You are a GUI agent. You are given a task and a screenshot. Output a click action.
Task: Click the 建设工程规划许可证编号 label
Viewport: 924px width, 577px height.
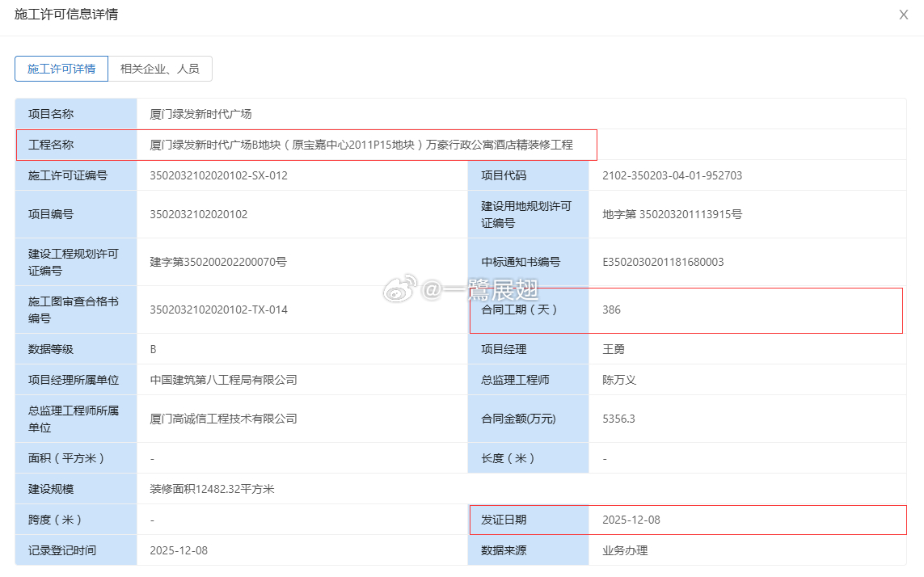click(74, 263)
